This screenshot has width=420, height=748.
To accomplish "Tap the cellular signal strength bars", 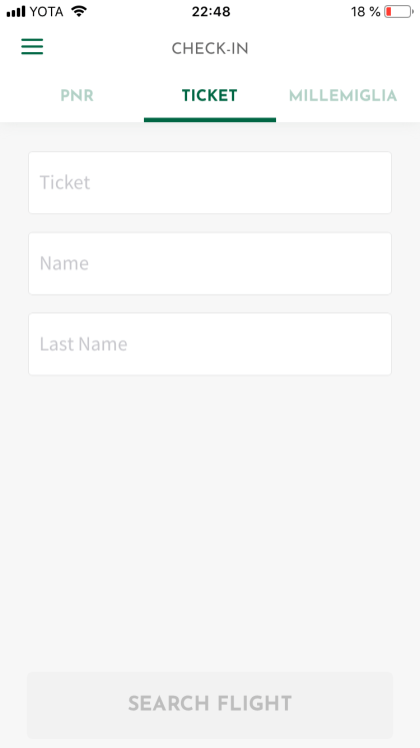I will [16, 11].
